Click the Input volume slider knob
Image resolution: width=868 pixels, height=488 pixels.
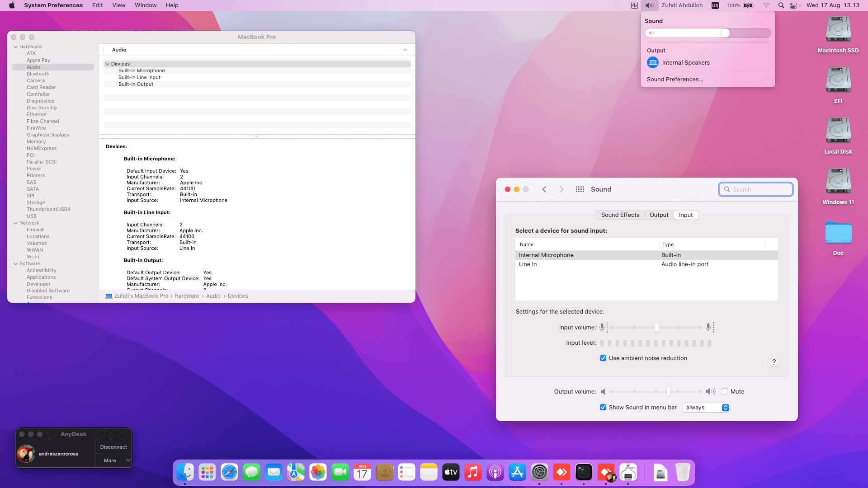click(656, 328)
